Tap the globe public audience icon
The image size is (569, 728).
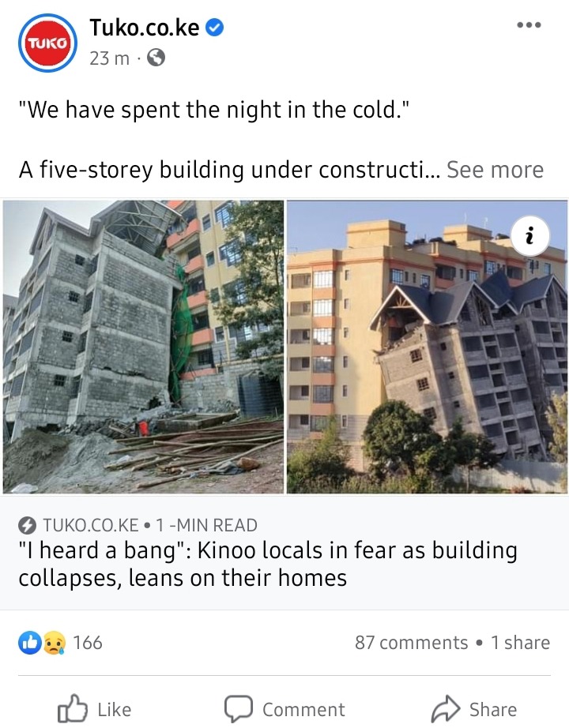pos(156,58)
